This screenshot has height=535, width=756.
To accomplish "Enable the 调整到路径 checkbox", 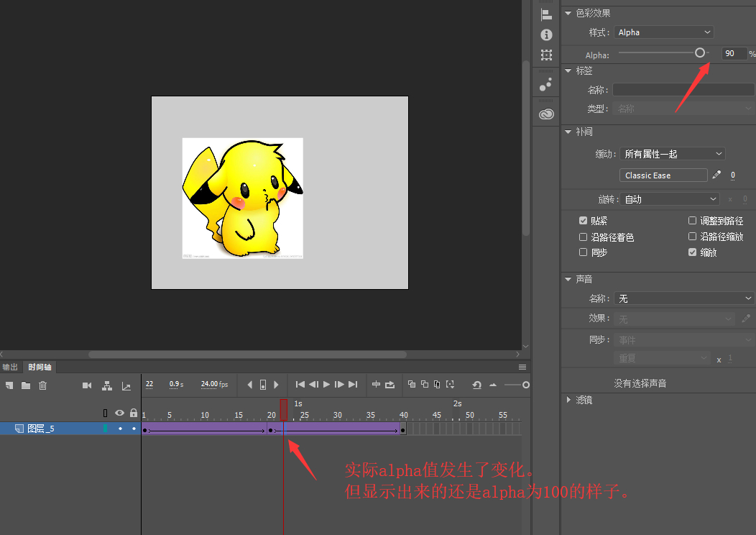I will point(692,221).
